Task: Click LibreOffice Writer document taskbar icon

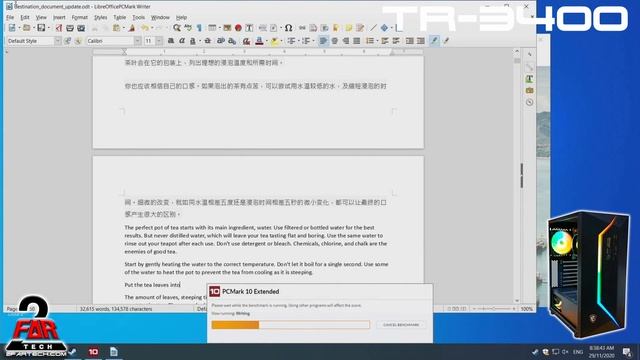Action: 113,351
